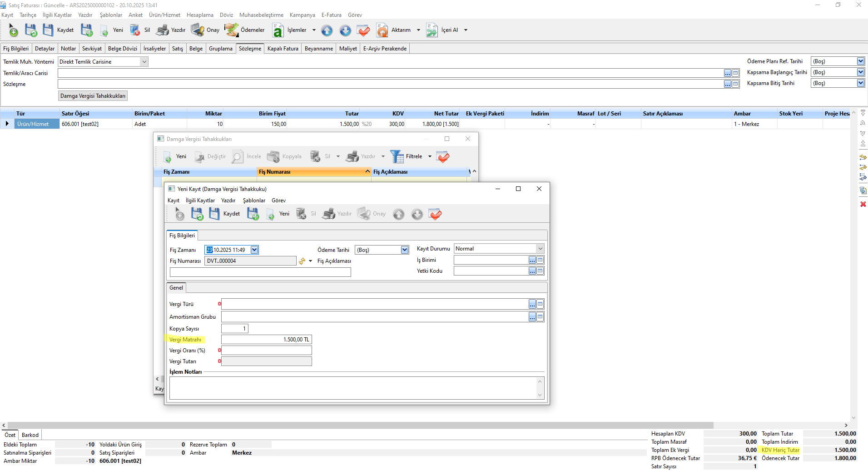Click the Vergi Oranı (%) input field
The image size is (868, 471).
tap(266, 351)
